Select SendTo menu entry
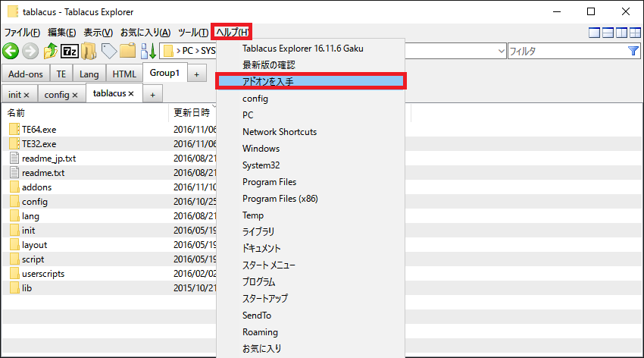The width and height of the screenshot is (644, 358). 311,316
